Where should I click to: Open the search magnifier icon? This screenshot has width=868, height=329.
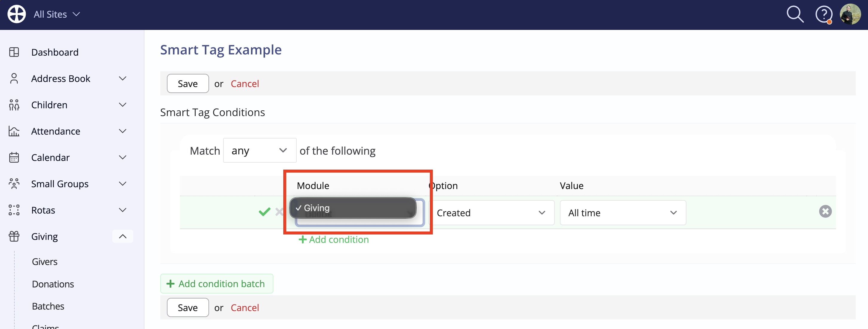pos(795,14)
